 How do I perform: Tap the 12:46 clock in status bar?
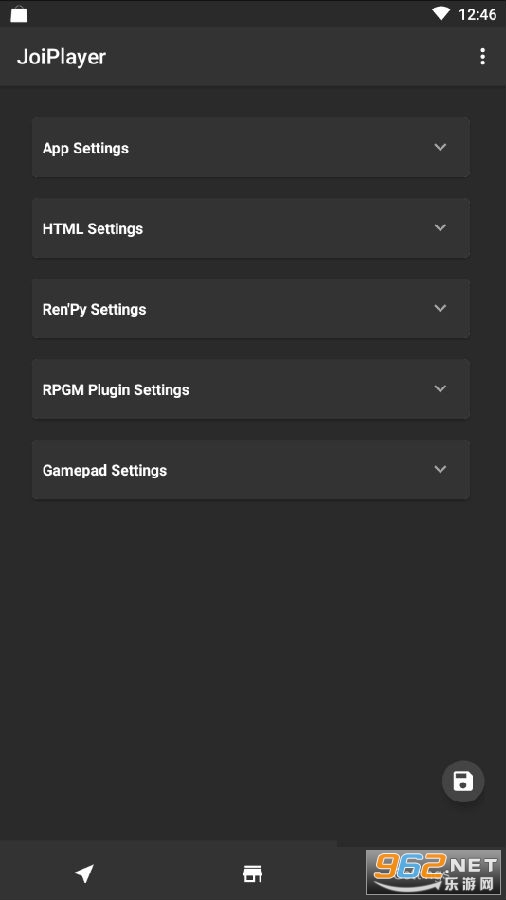tap(477, 14)
